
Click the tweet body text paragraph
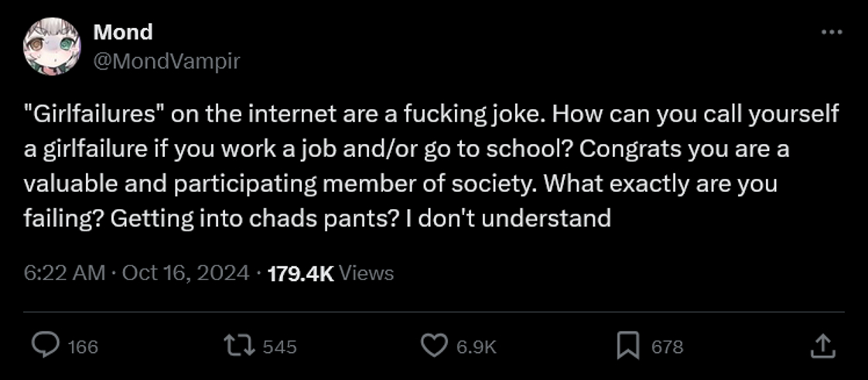432,166
